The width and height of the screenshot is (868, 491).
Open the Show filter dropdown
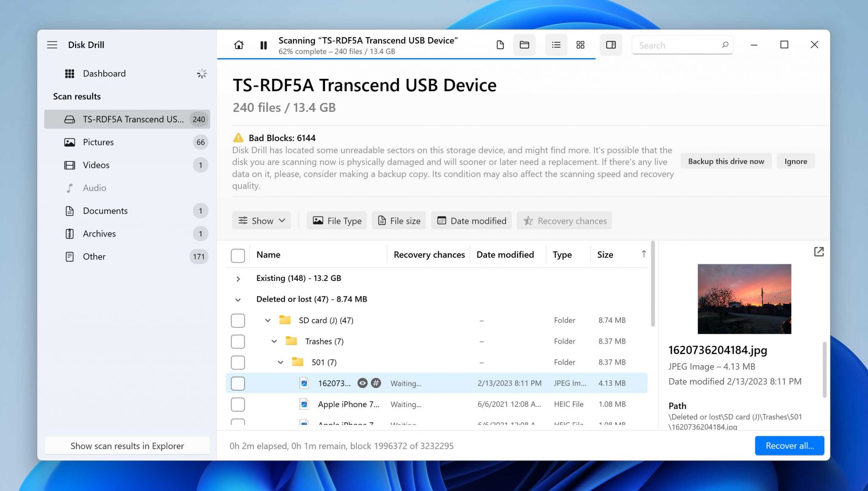(x=262, y=220)
